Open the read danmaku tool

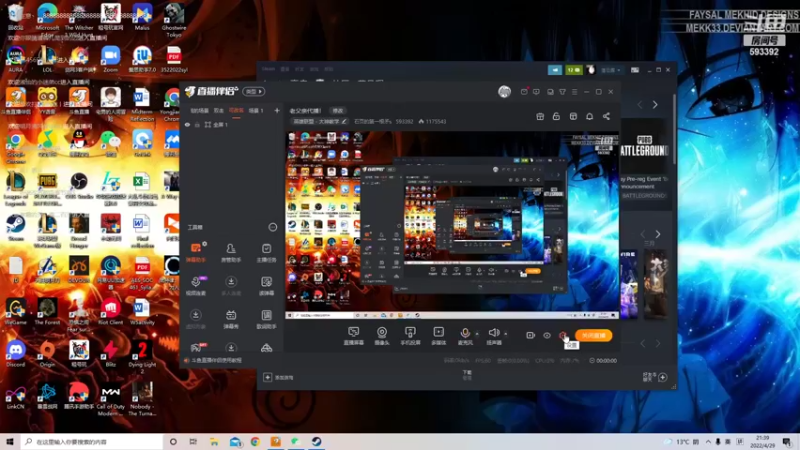pos(266,286)
